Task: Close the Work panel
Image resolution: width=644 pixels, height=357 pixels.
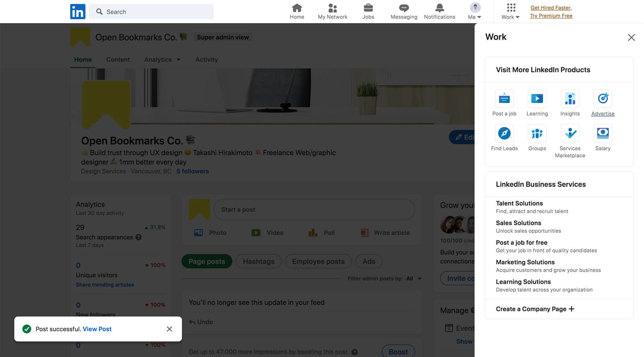Action: click(x=631, y=37)
